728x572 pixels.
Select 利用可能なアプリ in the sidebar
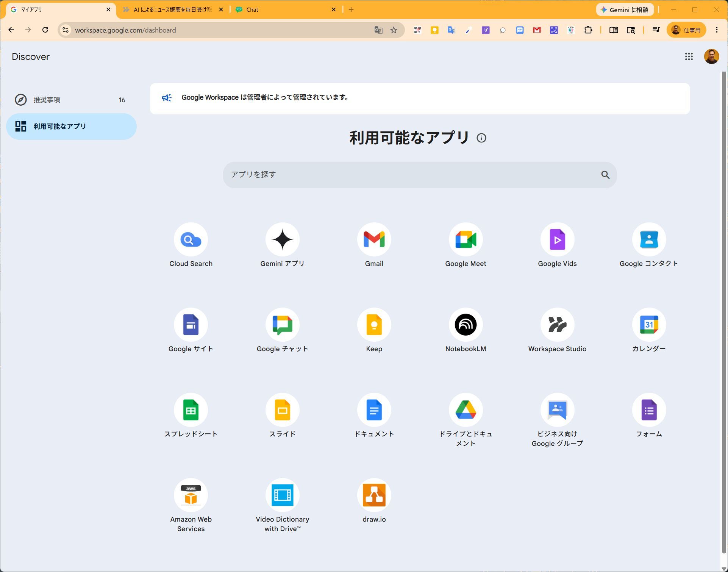[x=71, y=126]
